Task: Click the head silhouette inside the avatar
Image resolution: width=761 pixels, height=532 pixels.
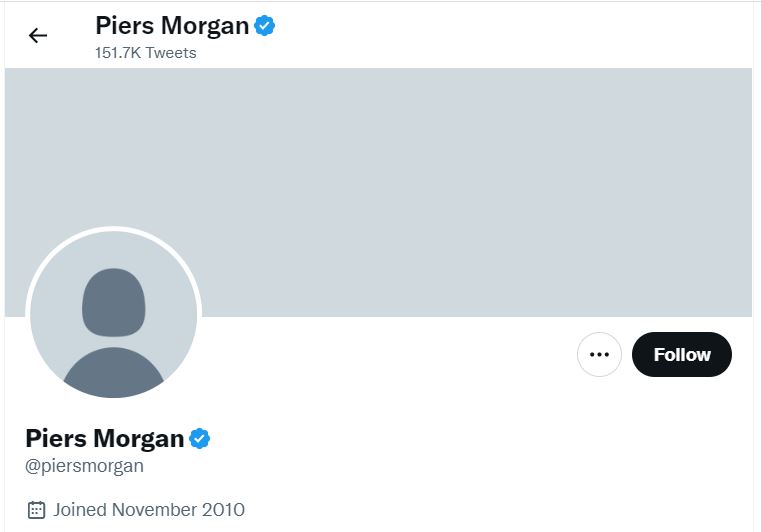Action: 114,302
